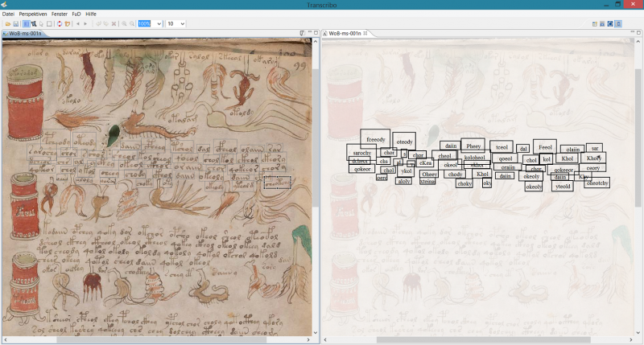The height and width of the screenshot is (345, 644).
Task: Click the Open Perspective icon at top right
Action: (594, 24)
